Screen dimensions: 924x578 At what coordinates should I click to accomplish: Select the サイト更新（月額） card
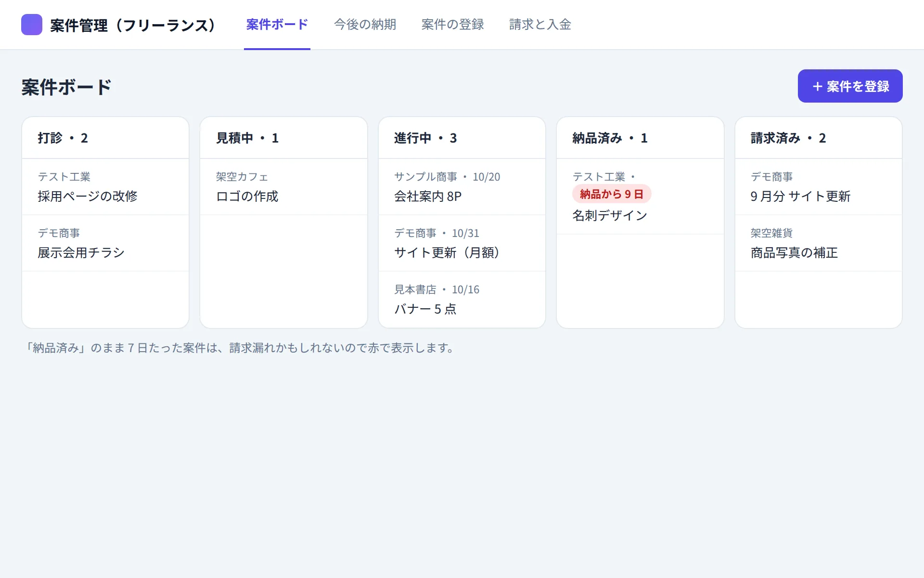click(x=462, y=243)
